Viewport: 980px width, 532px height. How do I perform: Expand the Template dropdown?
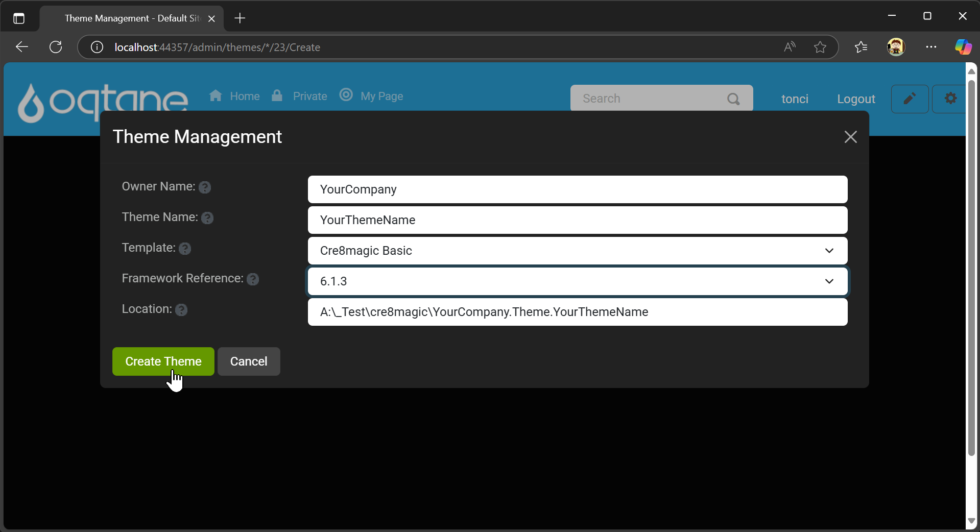pos(577,251)
